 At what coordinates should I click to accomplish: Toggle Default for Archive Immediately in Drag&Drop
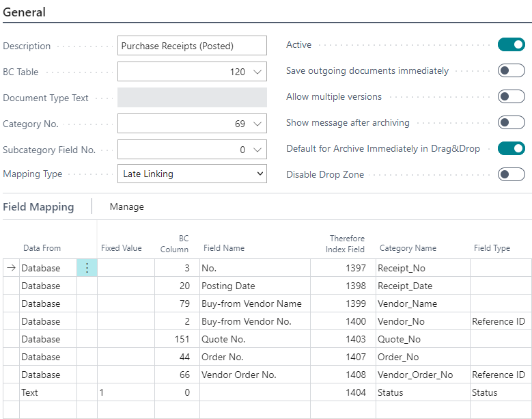pyautogui.click(x=511, y=148)
